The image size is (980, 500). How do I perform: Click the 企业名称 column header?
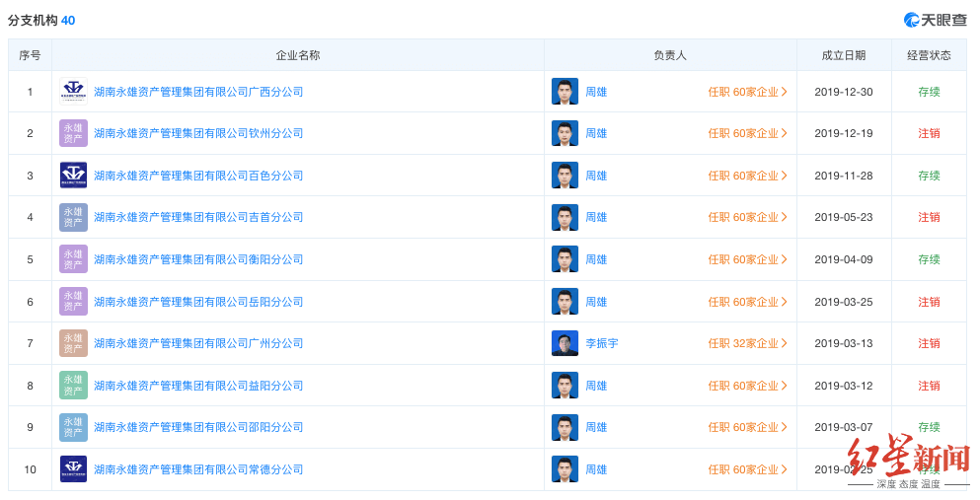pyautogui.click(x=297, y=55)
